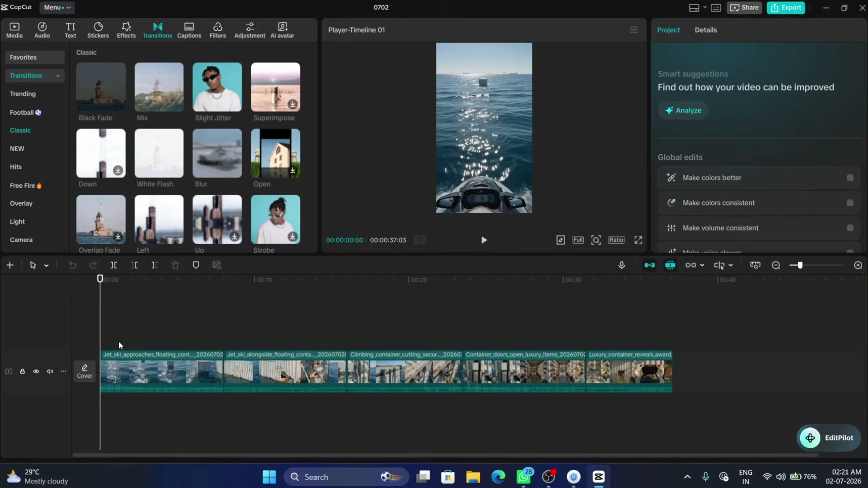The image size is (868, 488).
Task: Select the Jet_ski_approaches clip on timeline
Action: (x=162, y=371)
